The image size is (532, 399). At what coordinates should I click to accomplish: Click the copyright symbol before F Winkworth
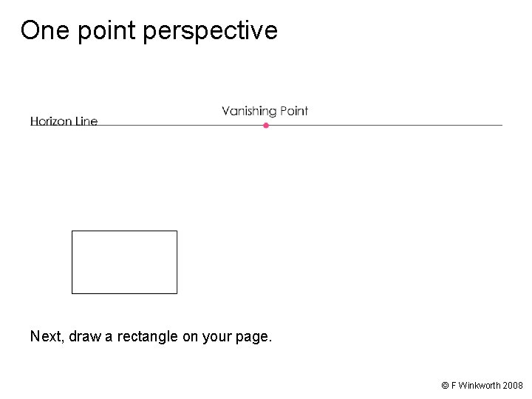(445, 386)
